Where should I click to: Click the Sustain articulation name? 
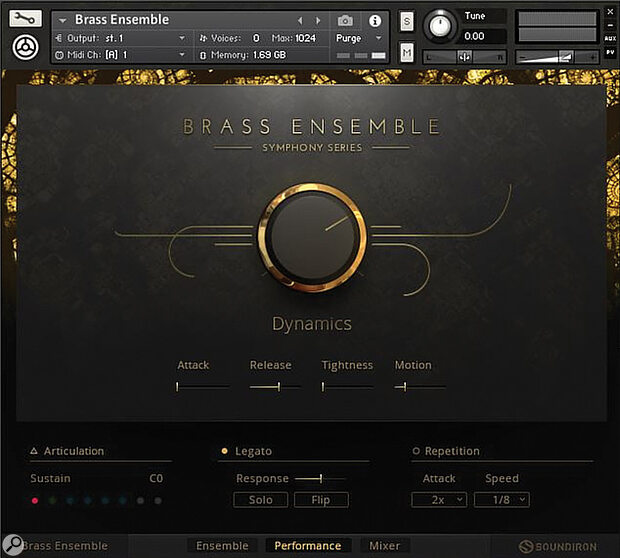(50, 479)
